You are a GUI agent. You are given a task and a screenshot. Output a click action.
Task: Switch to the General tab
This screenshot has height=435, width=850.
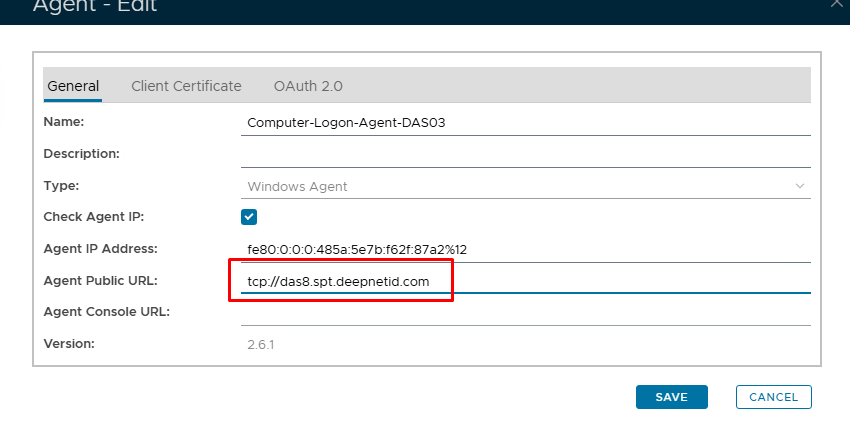(73, 86)
